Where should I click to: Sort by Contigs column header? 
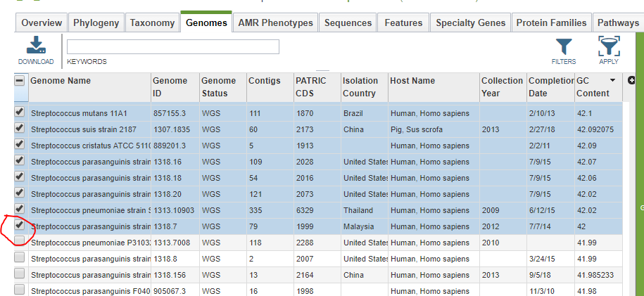tap(265, 80)
